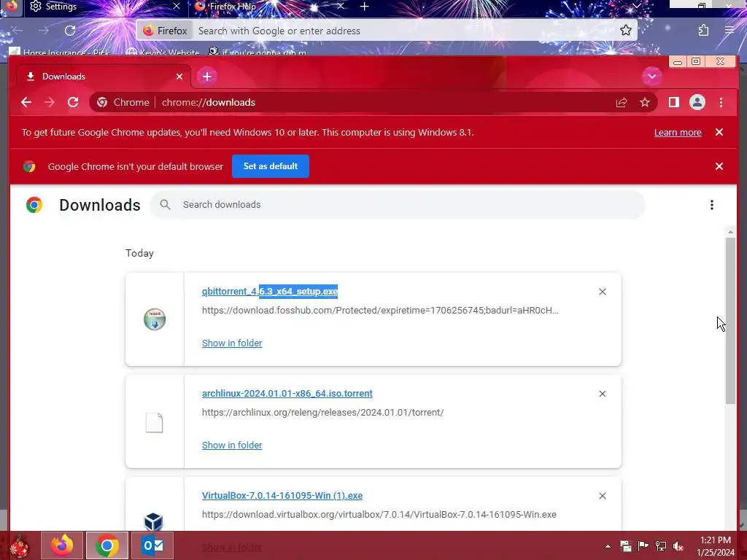Expand Chrome tab search dropdown arrow
This screenshot has height=560, width=747.
pos(651,76)
